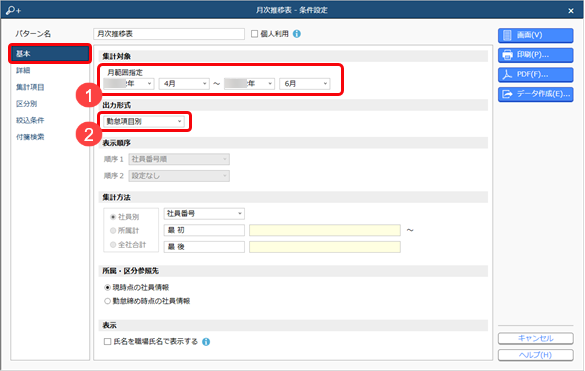This screenshot has width=585, height=371.
Task: Open the start year dropdown
Action: [x=129, y=84]
